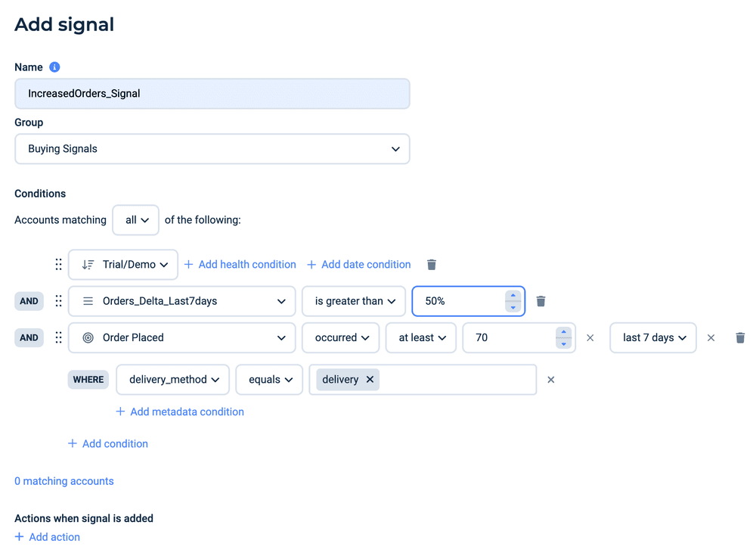
Task: Grab the drag handle of the Trial/Demo row
Action: point(58,265)
